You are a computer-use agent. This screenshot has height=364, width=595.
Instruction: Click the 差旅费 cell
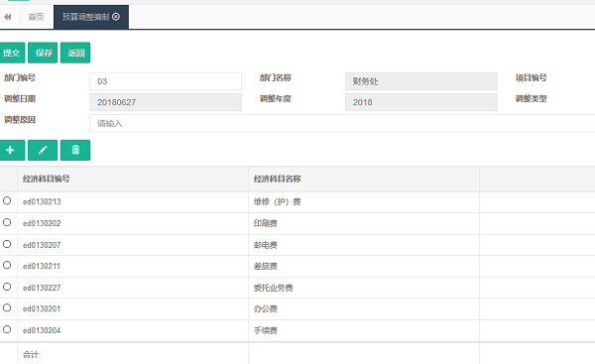coord(364,266)
